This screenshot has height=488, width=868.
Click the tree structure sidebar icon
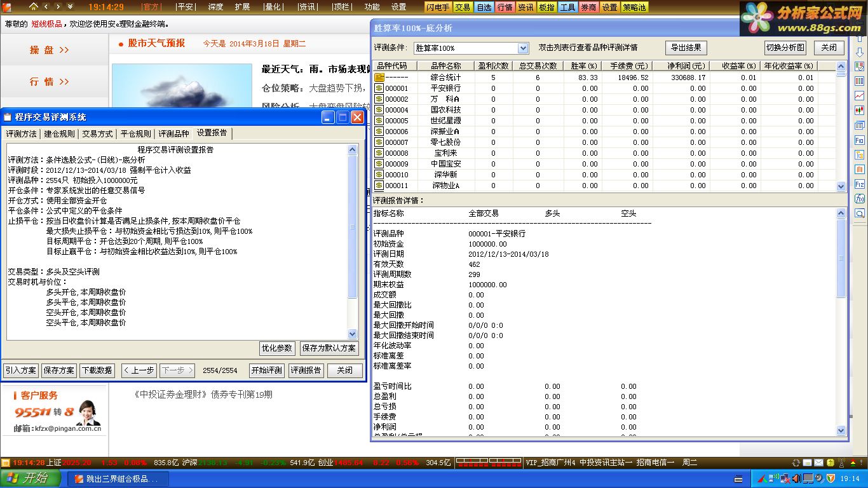click(x=860, y=154)
